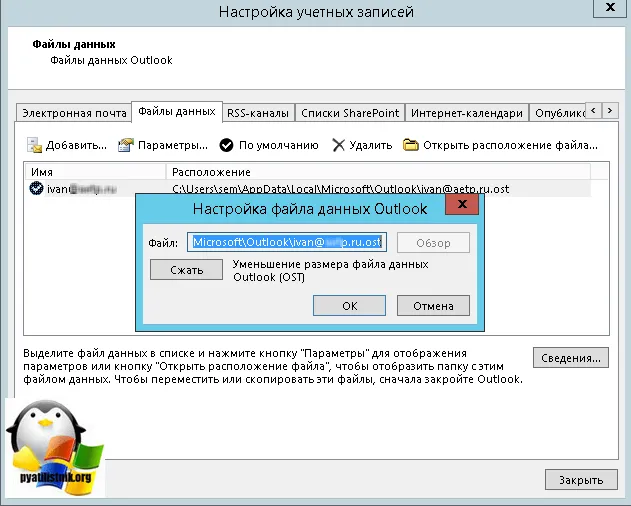Click Отмена in Outlook data file dialog
This screenshot has width=631, height=506.
(433, 306)
